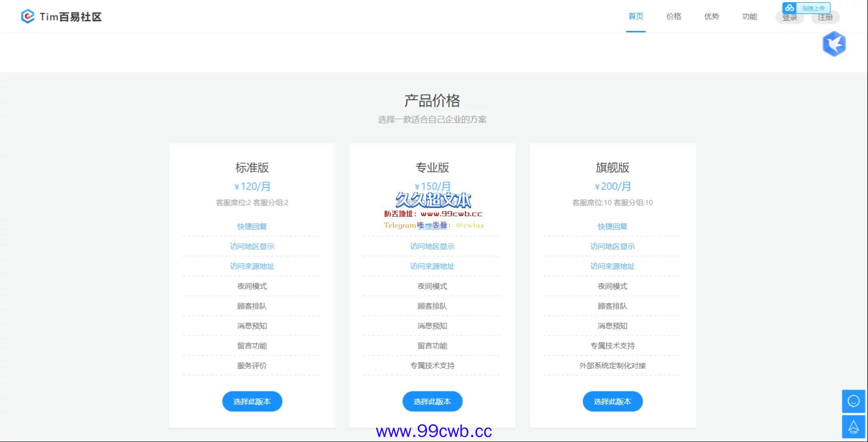Click 访问来源地址 in 标准版 card

pos(252,266)
